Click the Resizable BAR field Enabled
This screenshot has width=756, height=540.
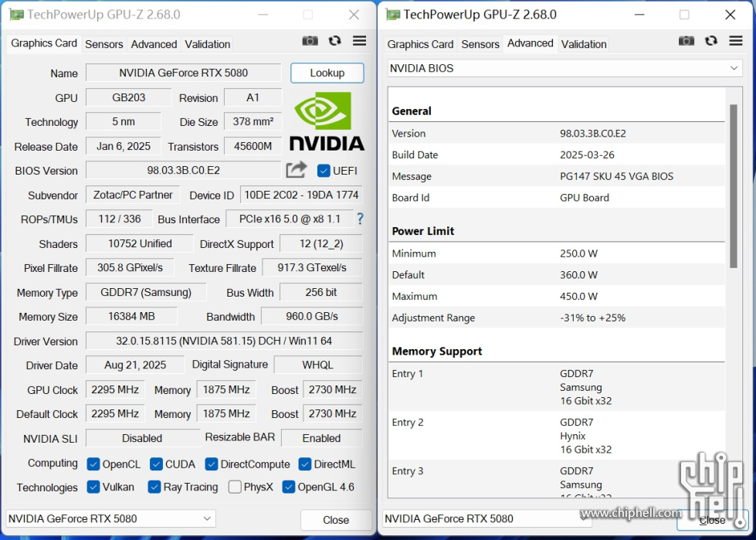pyautogui.click(x=321, y=438)
